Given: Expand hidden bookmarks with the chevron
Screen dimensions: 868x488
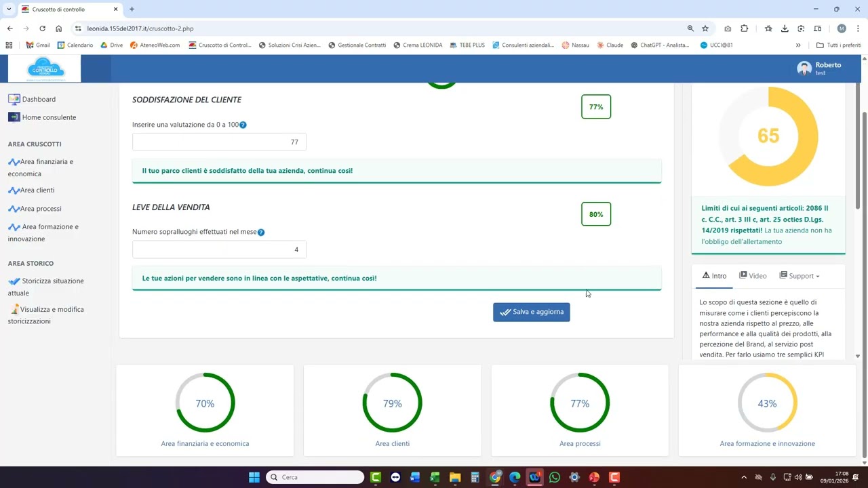Looking at the screenshot, I should 798,45.
